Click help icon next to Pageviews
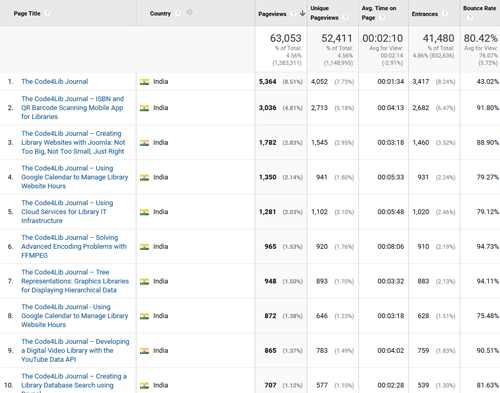The height and width of the screenshot is (393, 500). (293, 14)
